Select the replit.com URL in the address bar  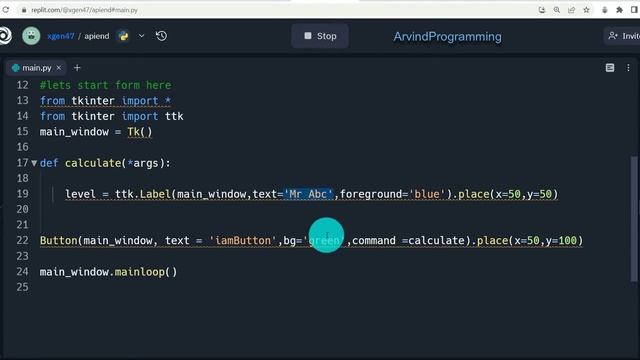pyautogui.click(x=84, y=10)
